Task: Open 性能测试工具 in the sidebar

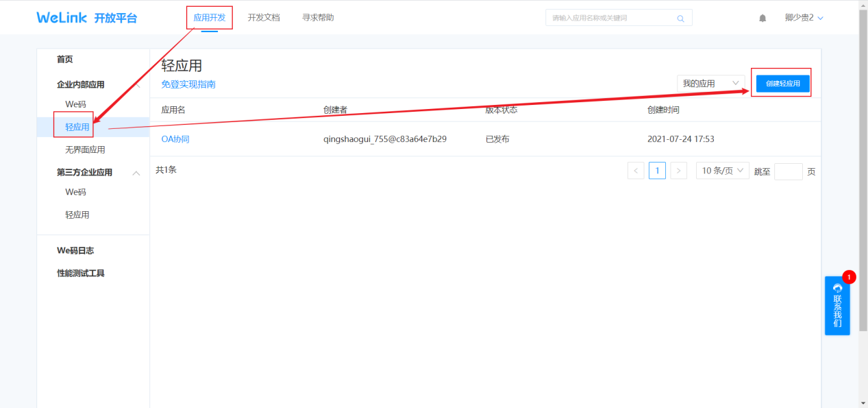Action: click(x=81, y=274)
